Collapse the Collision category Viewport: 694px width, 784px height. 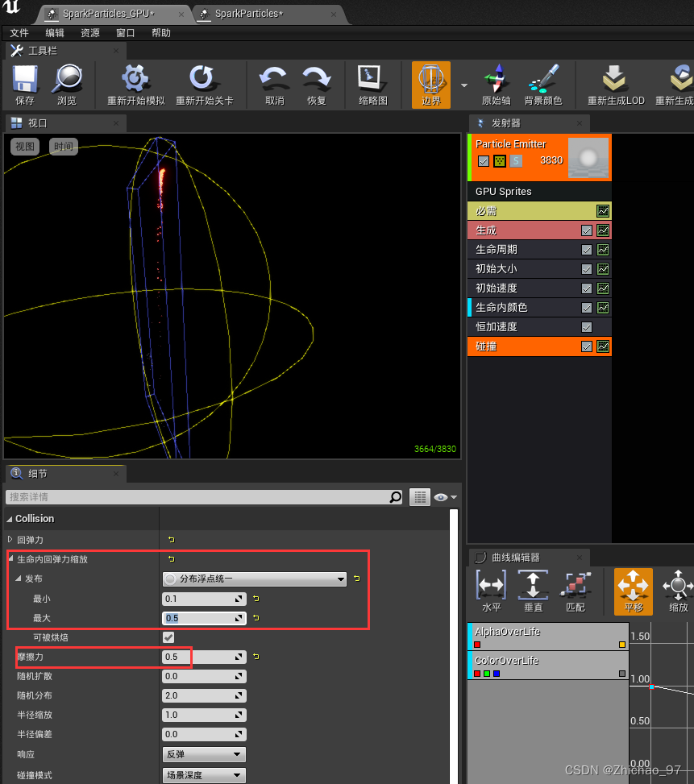[10, 519]
